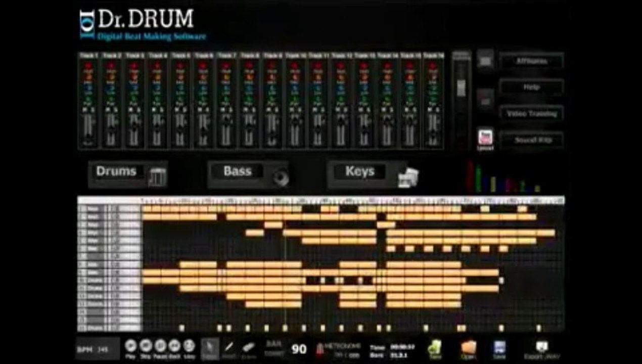Click the green Pan knob on Track 11
The height and width of the screenshot is (364, 642).
pyautogui.click(x=318, y=98)
